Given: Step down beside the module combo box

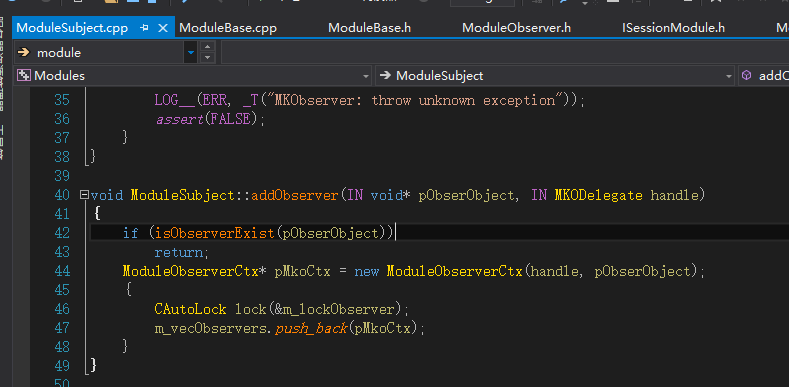Looking at the screenshot, I should coord(207,58).
